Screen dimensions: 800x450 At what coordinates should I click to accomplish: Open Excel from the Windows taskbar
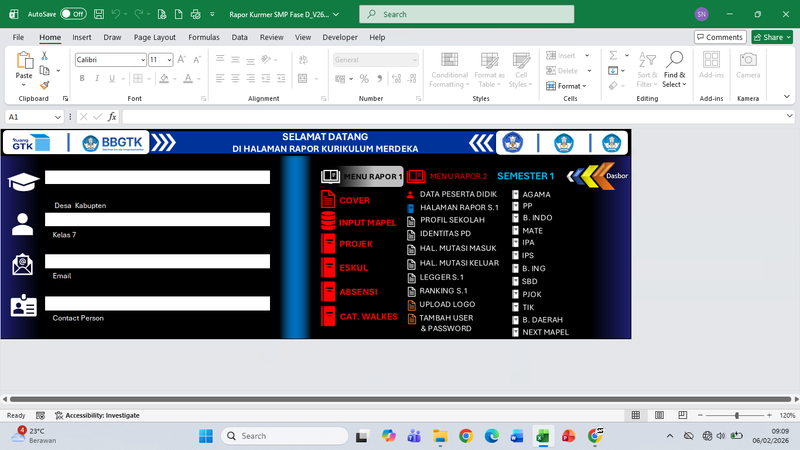(x=543, y=436)
